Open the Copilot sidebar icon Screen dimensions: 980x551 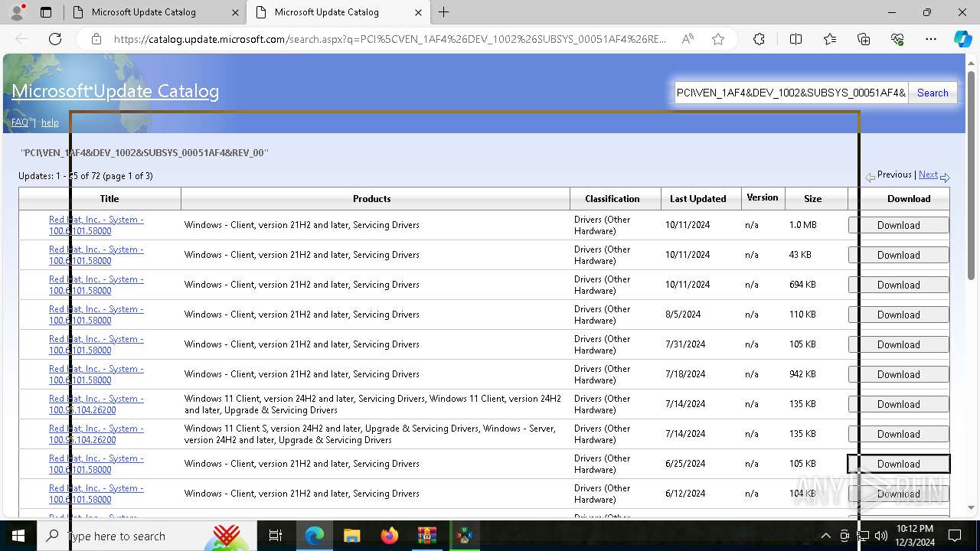962,39
